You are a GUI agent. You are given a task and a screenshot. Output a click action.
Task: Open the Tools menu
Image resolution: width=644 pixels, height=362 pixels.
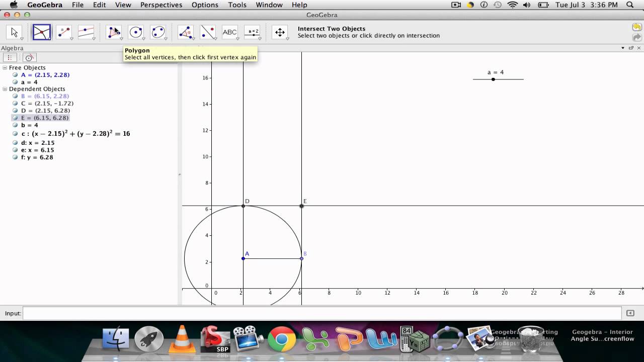[237, 5]
